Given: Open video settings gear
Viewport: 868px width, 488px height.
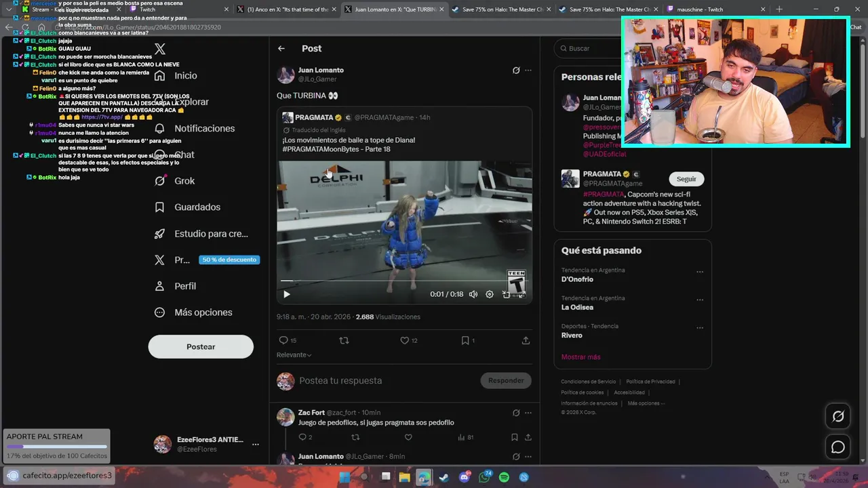Looking at the screenshot, I should (x=490, y=294).
